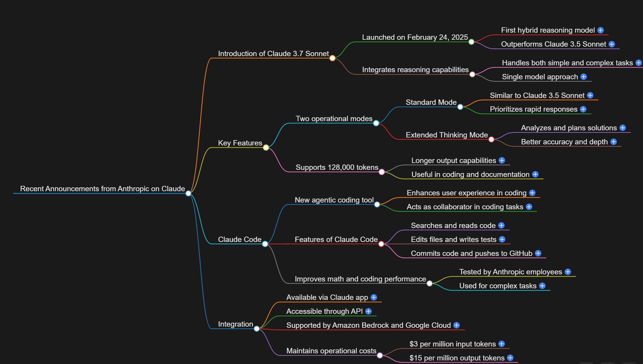Click plus icon after $15 per million output tokens

pos(510,358)
